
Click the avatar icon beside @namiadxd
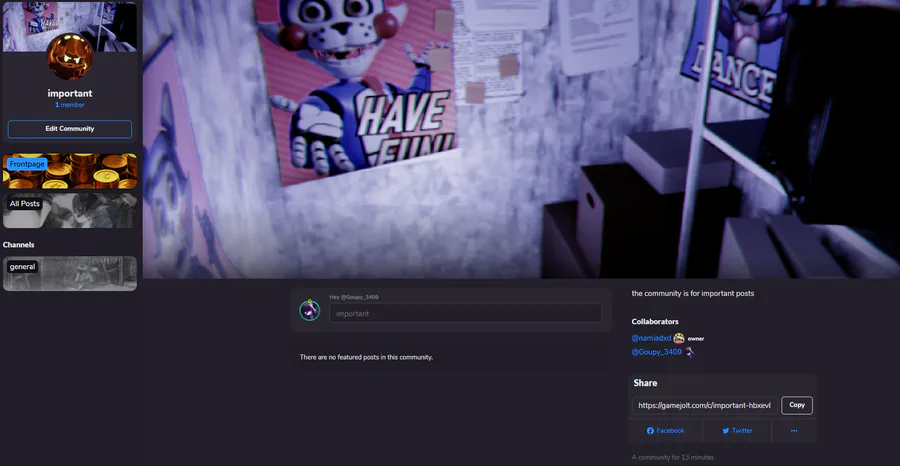tap(679, 339)
